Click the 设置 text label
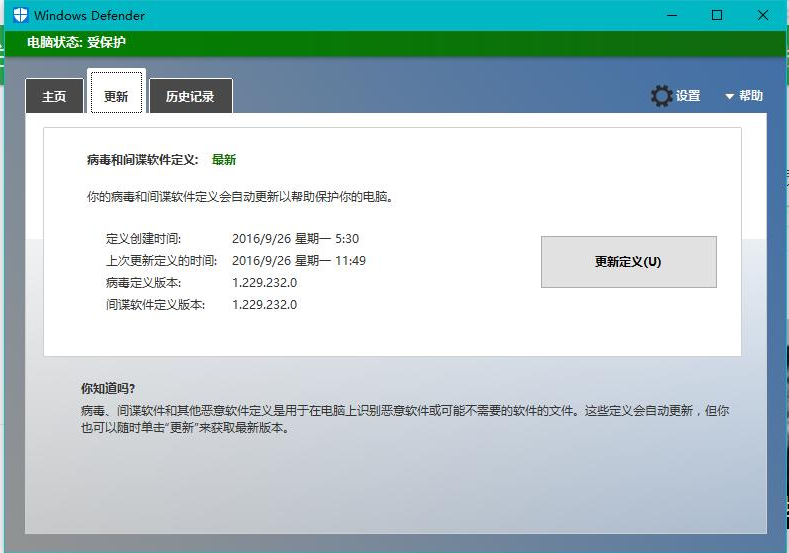This screenshot has width=789, height=553. click(688, 96)
